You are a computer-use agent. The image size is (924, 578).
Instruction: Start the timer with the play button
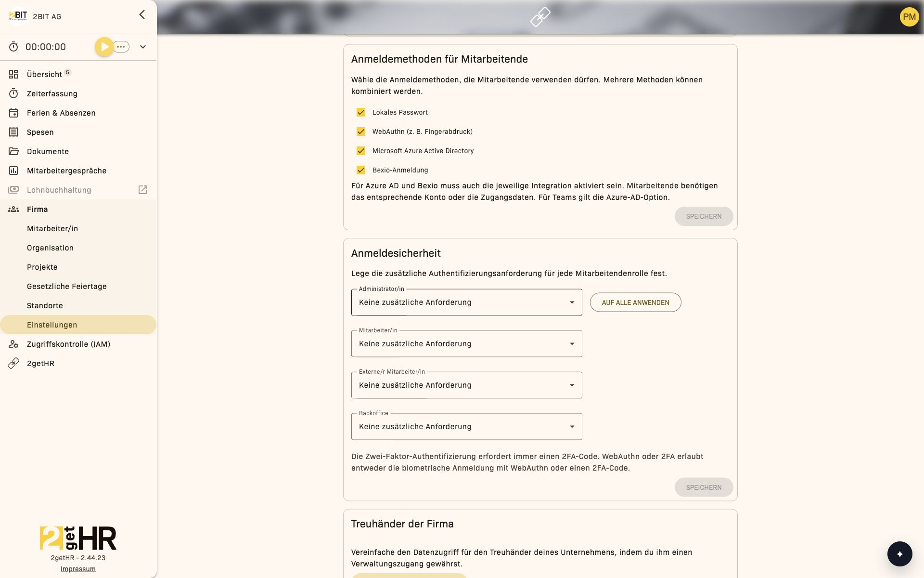tap(104, 47)
